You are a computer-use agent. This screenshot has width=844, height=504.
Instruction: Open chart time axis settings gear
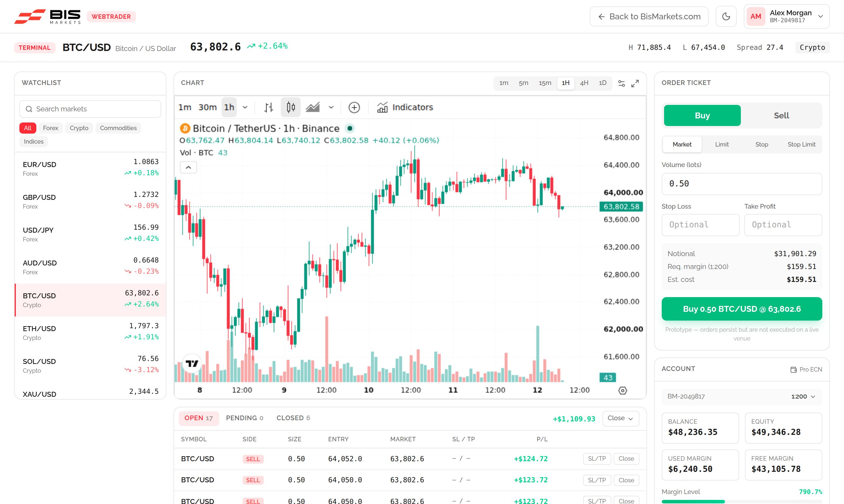click(x=622, y=390)
